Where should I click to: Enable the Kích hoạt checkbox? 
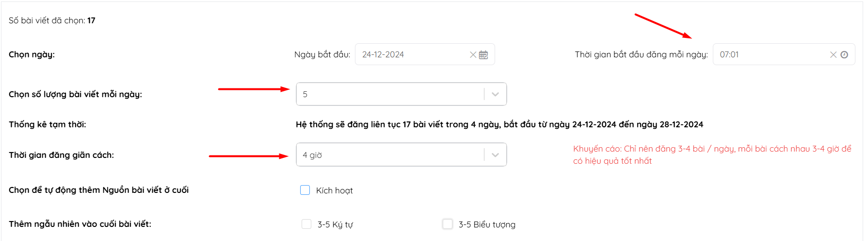305,190
